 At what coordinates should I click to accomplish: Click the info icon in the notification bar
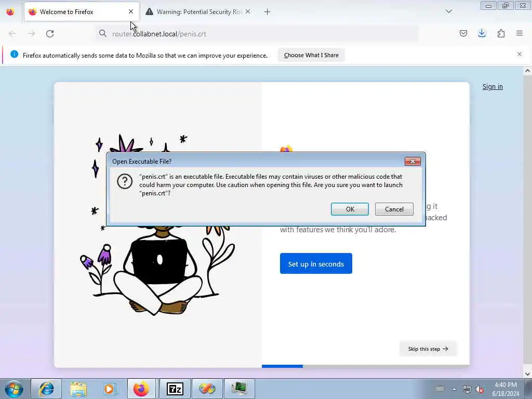(14, 54)
